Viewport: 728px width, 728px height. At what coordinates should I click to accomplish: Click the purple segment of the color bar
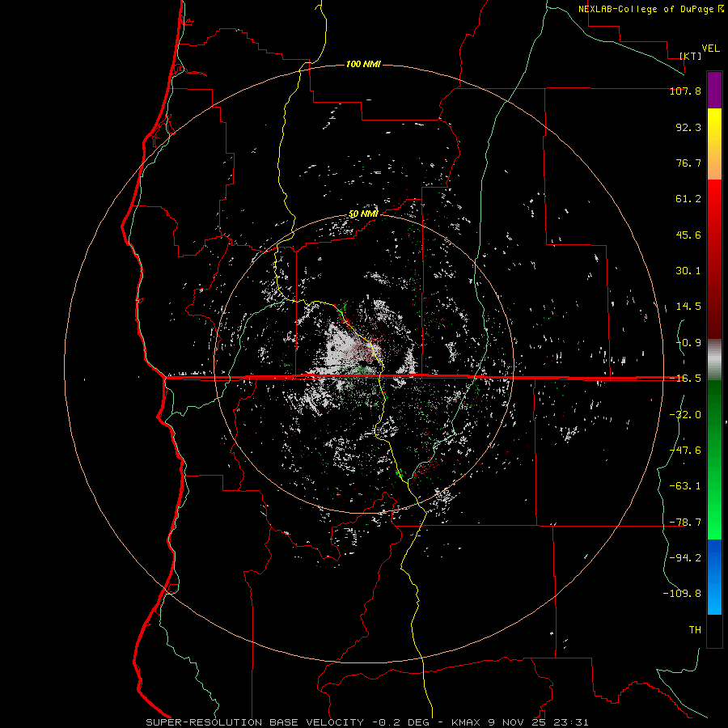[x=714, y=90]
